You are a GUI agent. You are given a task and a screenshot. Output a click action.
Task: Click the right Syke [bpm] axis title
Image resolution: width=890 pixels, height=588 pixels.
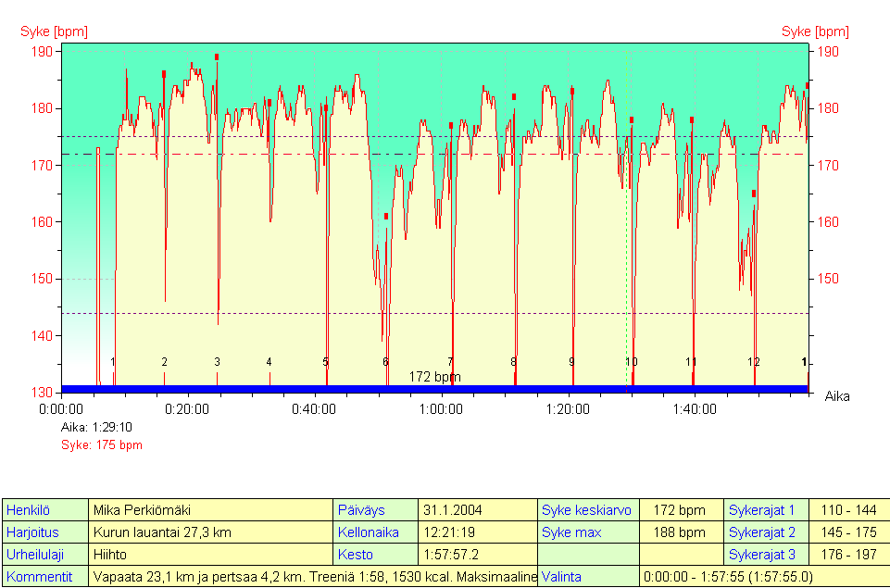coord(815,31)
